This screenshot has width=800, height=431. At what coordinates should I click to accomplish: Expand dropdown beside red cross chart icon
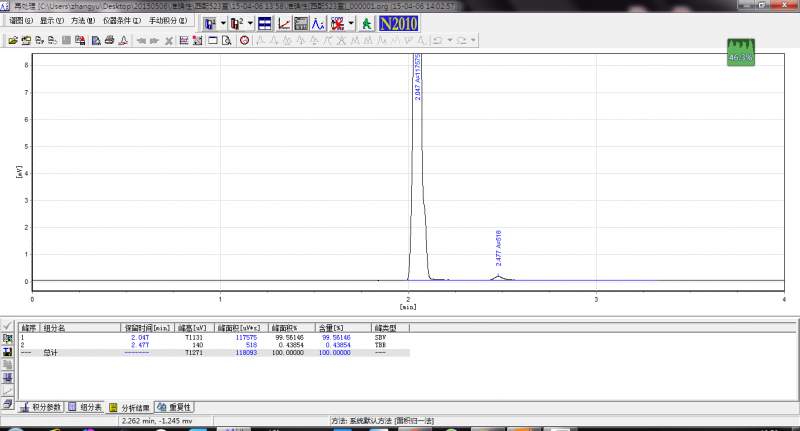[x=352, y=22]
